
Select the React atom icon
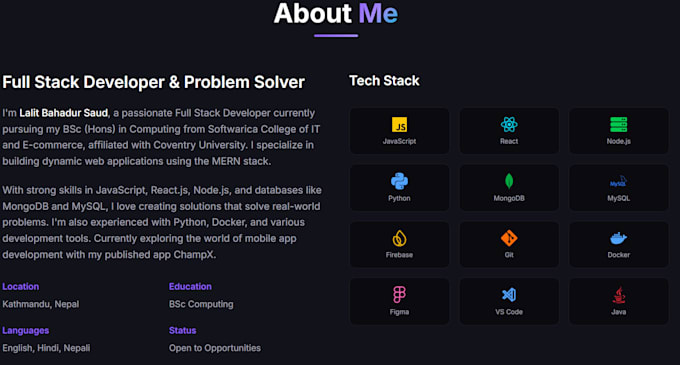pos(509,125)
